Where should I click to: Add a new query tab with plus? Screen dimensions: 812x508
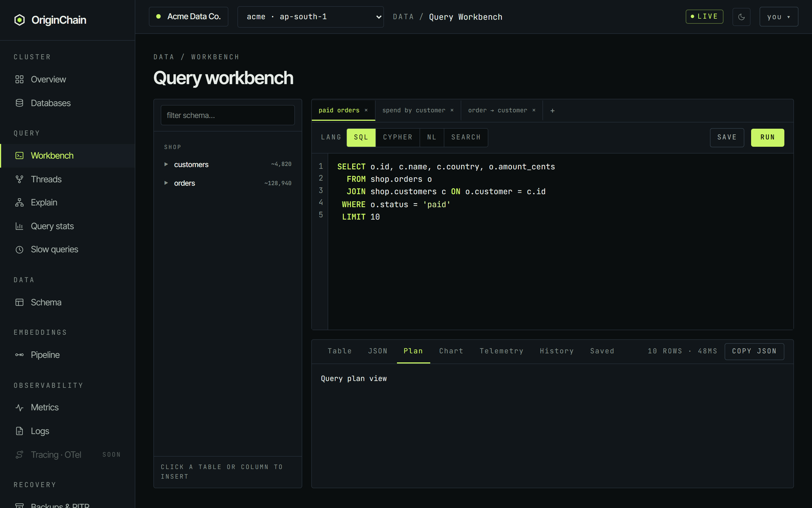pyautogui.click(x=552, y=111)
